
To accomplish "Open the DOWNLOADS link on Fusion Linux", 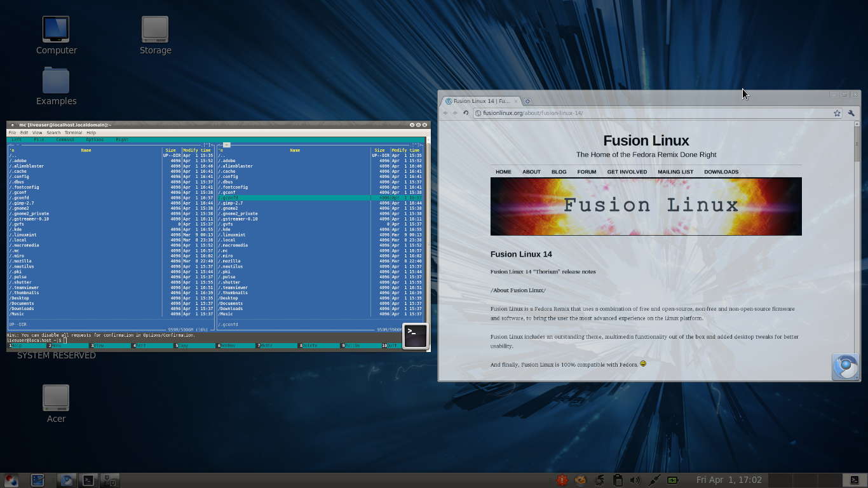I will 721,172.
